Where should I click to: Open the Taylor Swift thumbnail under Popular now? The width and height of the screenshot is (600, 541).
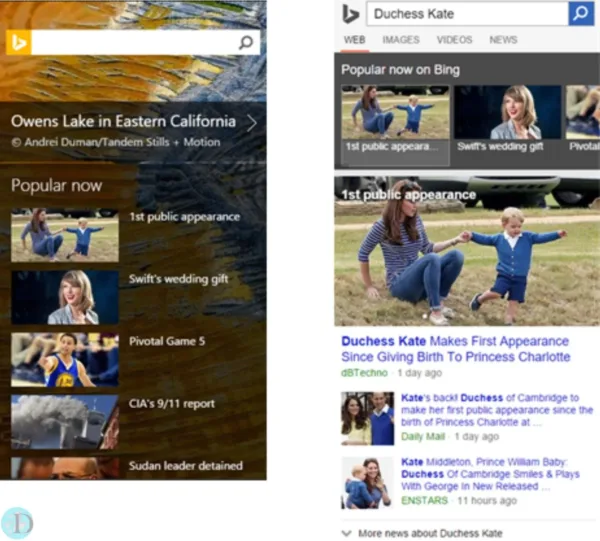coord(65,297)
